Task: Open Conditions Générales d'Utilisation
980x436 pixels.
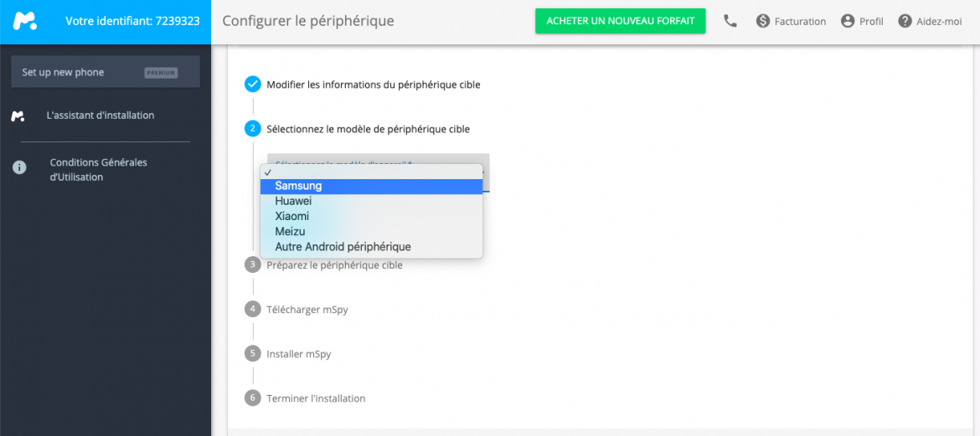Action: pyautogui.click(x=98, y=170)
